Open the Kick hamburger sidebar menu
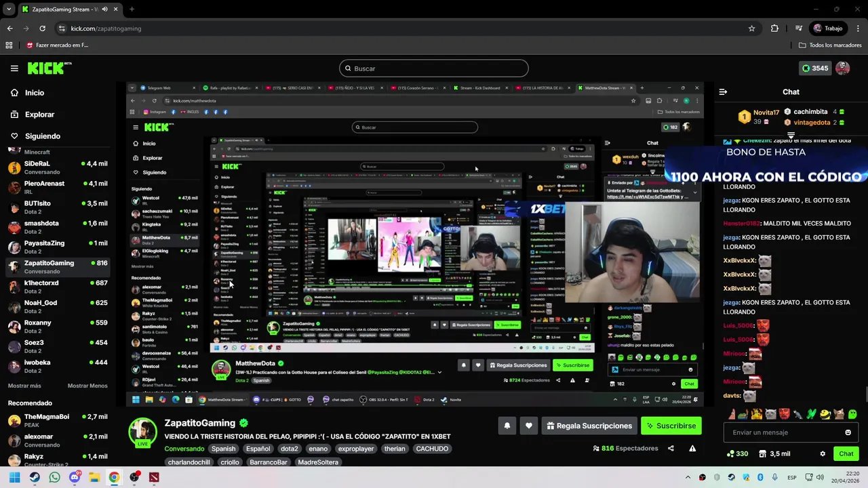This screenshot has width=868, height=488. coord(14,68)
